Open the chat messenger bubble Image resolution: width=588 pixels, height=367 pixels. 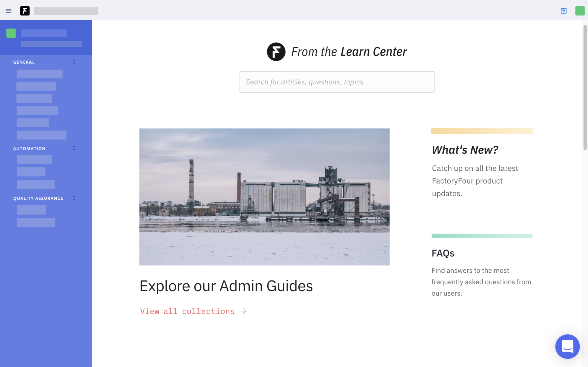[567, 346]
